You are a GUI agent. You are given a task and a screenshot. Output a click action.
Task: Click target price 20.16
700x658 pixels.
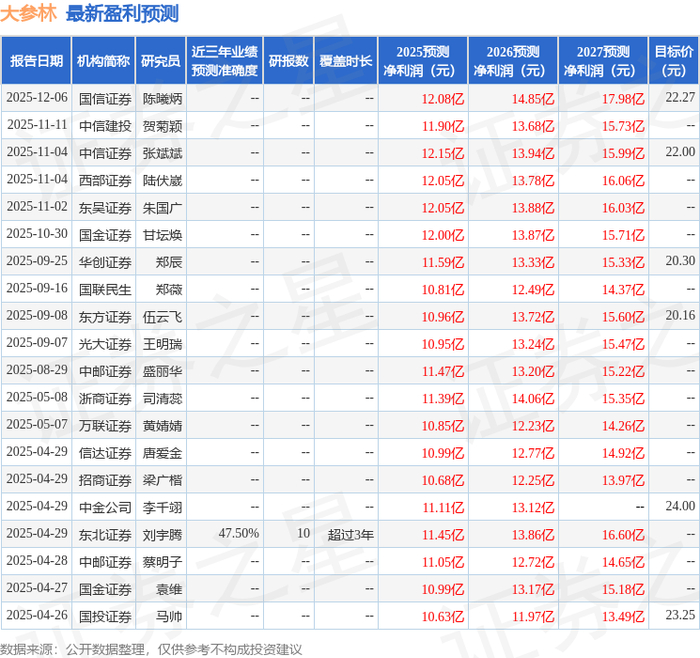click(680, 315)
